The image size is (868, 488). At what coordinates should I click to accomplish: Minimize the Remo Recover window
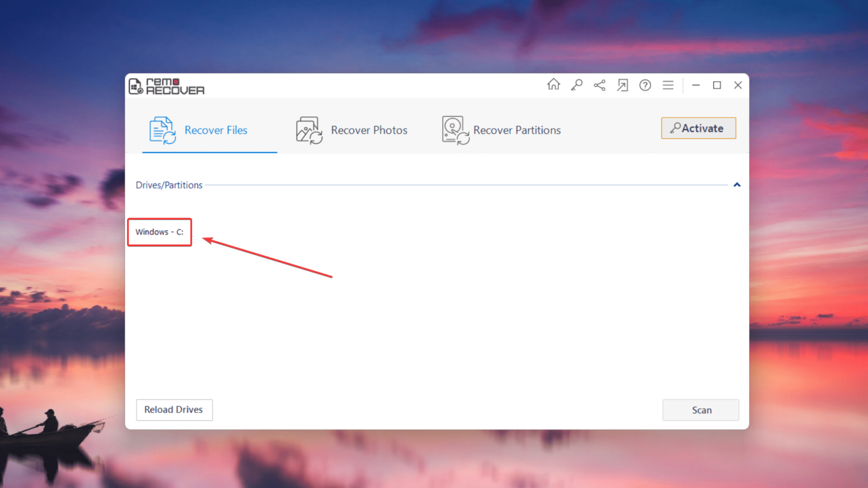pos(696,85)
